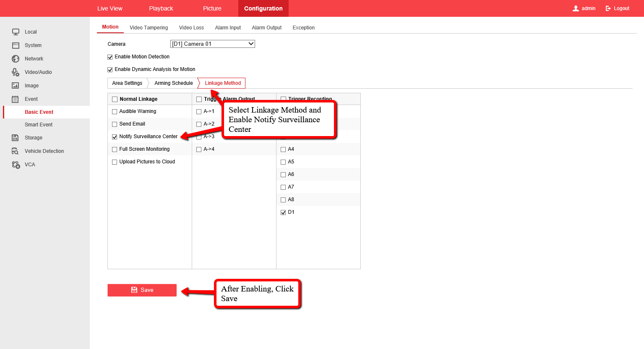
Task: Open the Smart Event submenu item
Action: [x=39, y=125]
